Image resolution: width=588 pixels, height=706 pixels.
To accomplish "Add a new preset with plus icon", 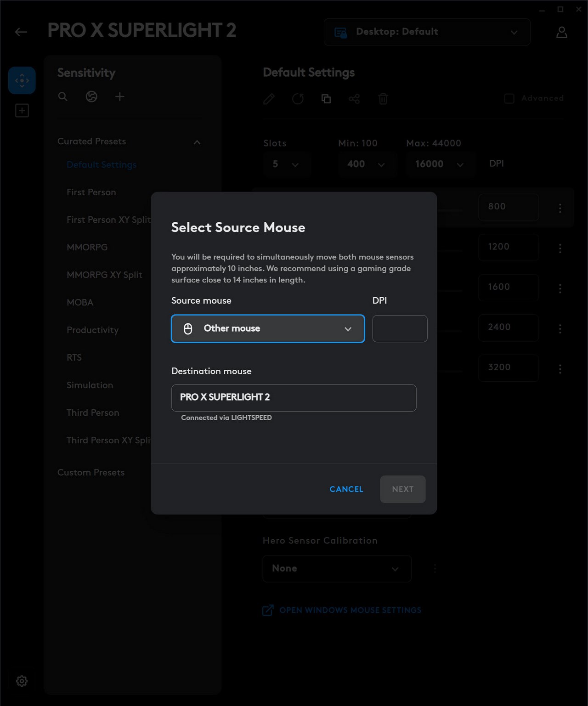I will pos(119,96).
